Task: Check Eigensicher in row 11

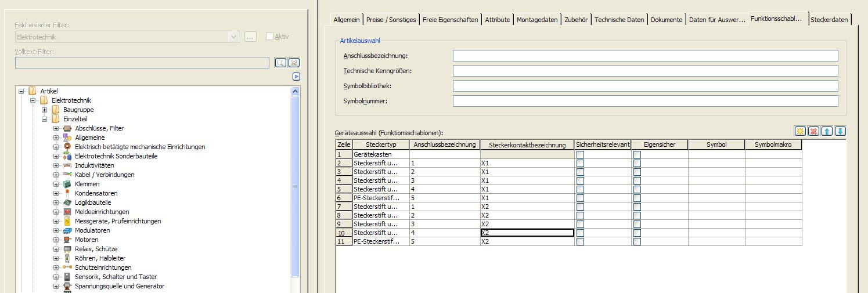Action: click(x=637, y=241)
